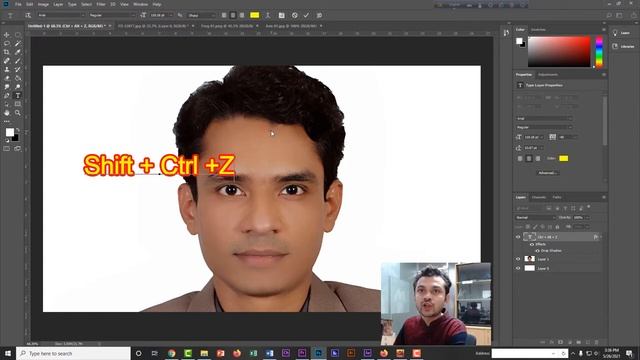Open font family dropdown in options bar
The image size is (640, 360).
[x=61, y=15]
